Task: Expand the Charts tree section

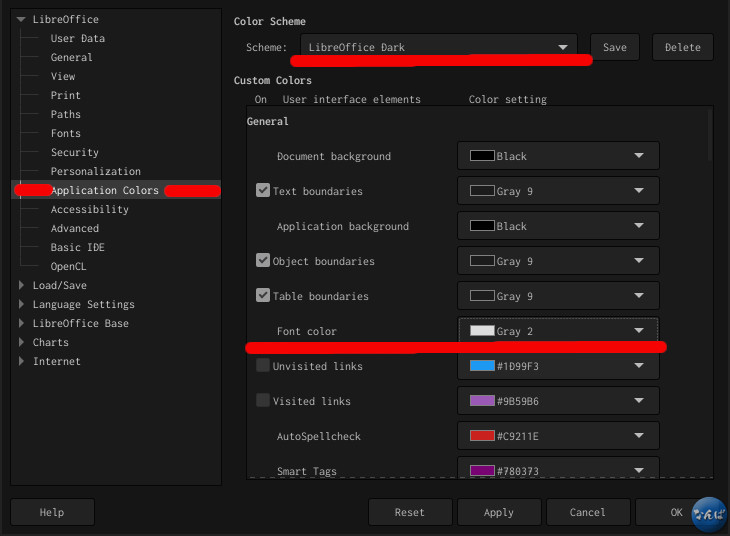Action: tap(21, 342)
